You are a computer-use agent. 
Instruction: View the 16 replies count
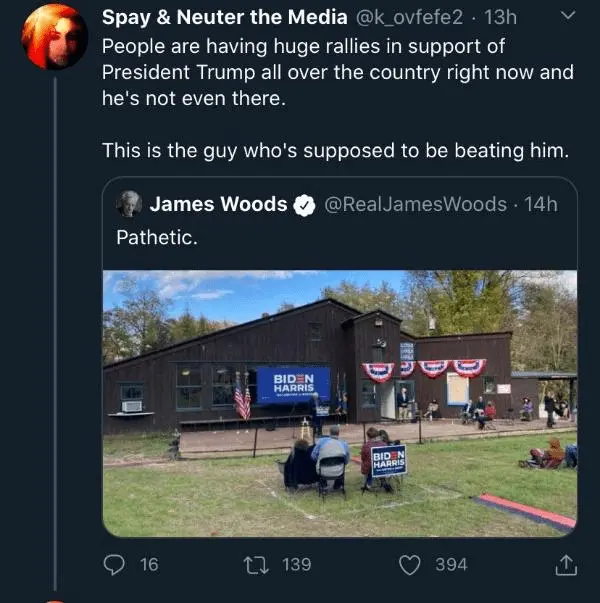(x=149, y=565)
